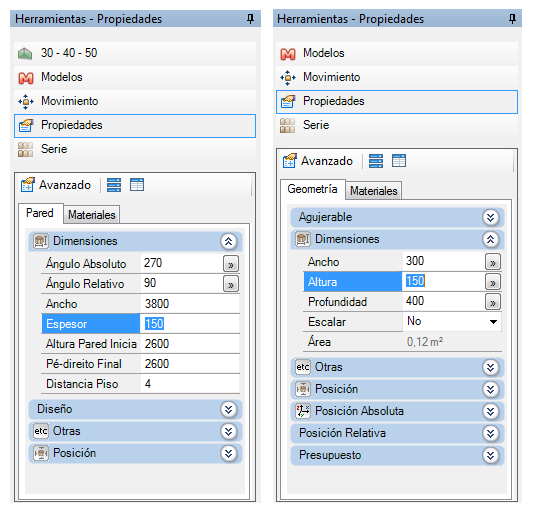Image resolution: width=541 pixels, height=509 pixels.
Task: Select Movimiento icon in the right panel
Action: tap(287, 77)
